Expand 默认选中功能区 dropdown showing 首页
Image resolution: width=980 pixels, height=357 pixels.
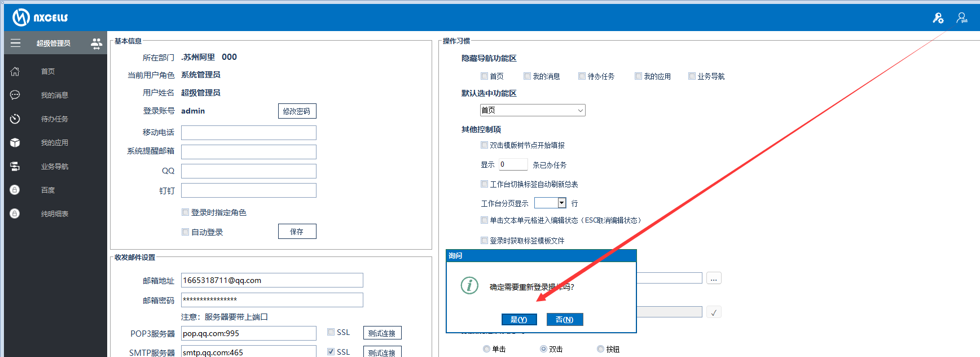click(532, 110)
